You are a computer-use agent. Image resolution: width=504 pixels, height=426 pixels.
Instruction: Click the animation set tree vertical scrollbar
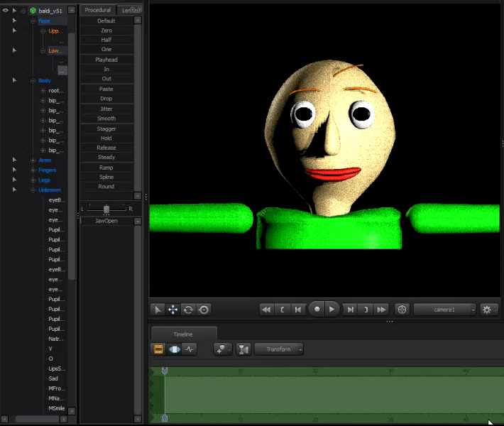click(72, 156)
